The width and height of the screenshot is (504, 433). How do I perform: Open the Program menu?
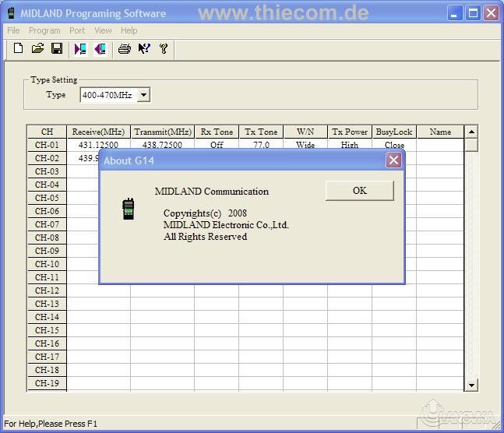pos(44,30)
